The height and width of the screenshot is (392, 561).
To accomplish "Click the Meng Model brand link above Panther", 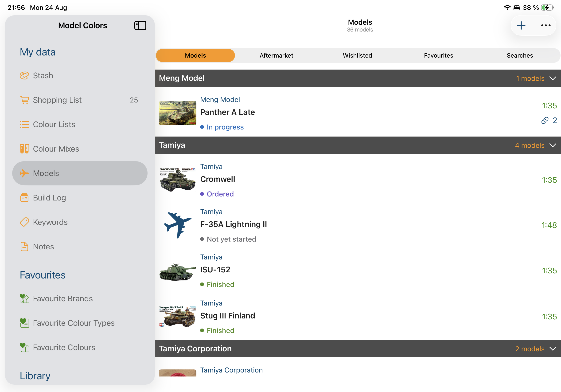I will [220, 99].
